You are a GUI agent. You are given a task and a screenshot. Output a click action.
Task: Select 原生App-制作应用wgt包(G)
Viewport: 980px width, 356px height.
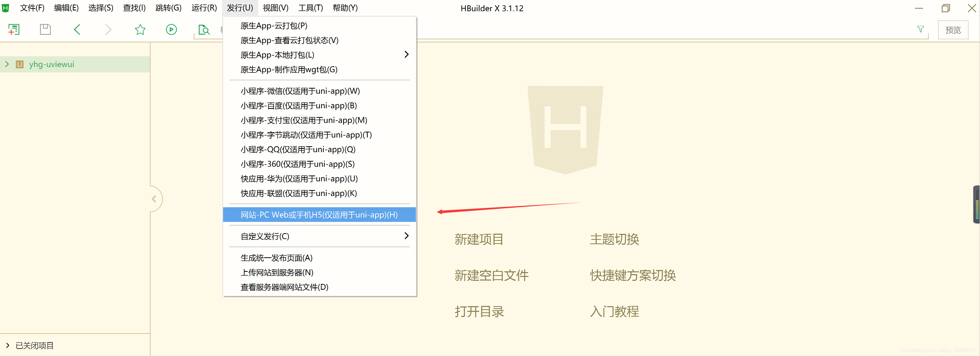(x=319, y=69)
